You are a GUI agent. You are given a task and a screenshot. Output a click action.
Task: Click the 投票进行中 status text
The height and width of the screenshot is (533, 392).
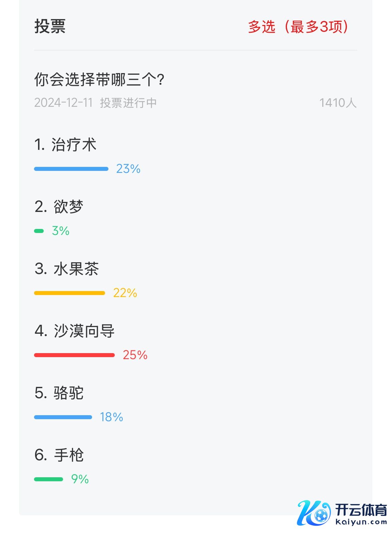coord(128,103)
